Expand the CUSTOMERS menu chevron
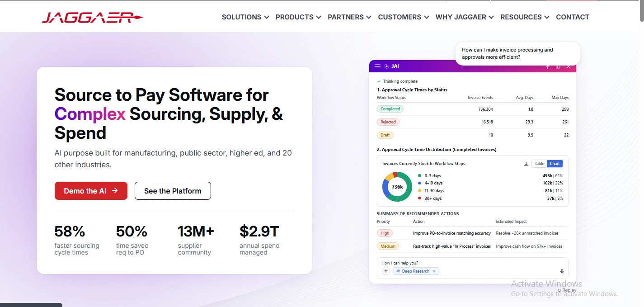This screenshot has width=644, height=307. (x=426, y=17)
